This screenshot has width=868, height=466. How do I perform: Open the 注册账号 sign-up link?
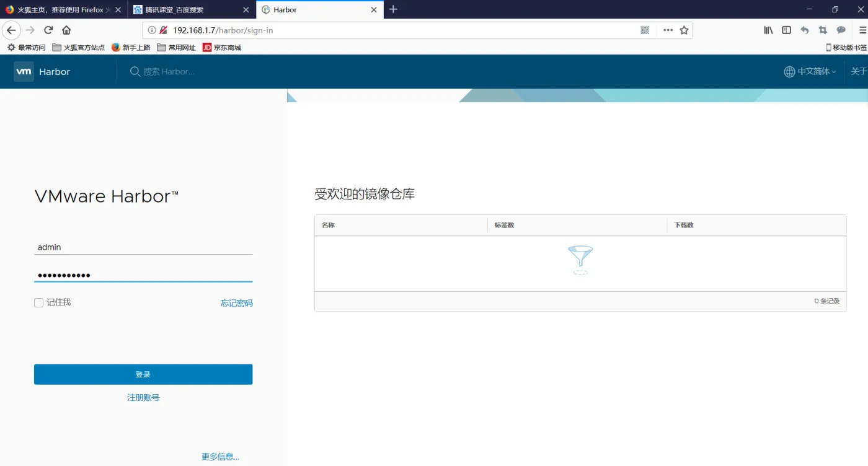pos(143,397)
